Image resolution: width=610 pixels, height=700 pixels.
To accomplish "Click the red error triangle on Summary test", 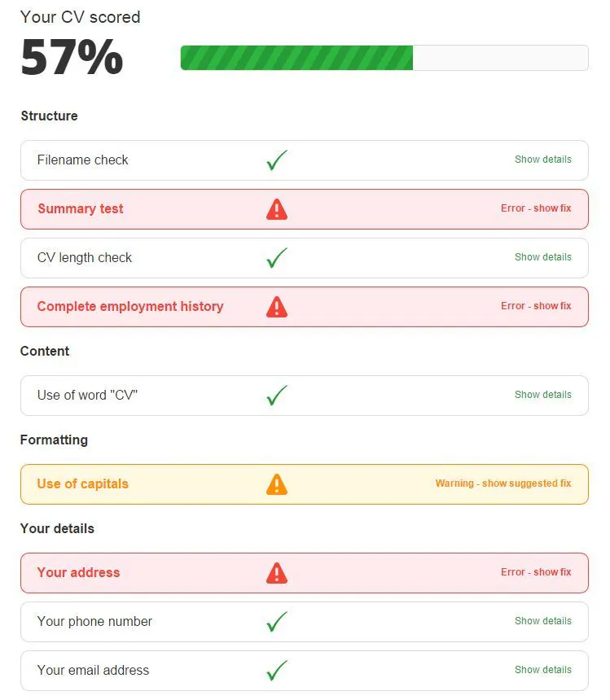I will [x=277, y=208].
